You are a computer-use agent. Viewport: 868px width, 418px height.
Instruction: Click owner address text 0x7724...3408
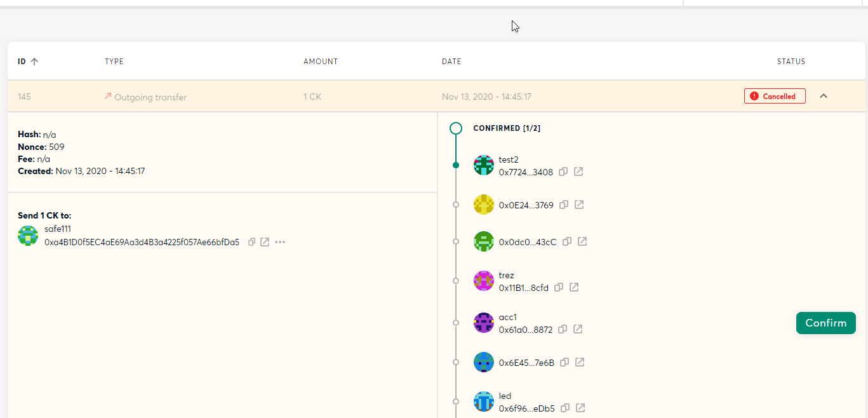[526, 172]
